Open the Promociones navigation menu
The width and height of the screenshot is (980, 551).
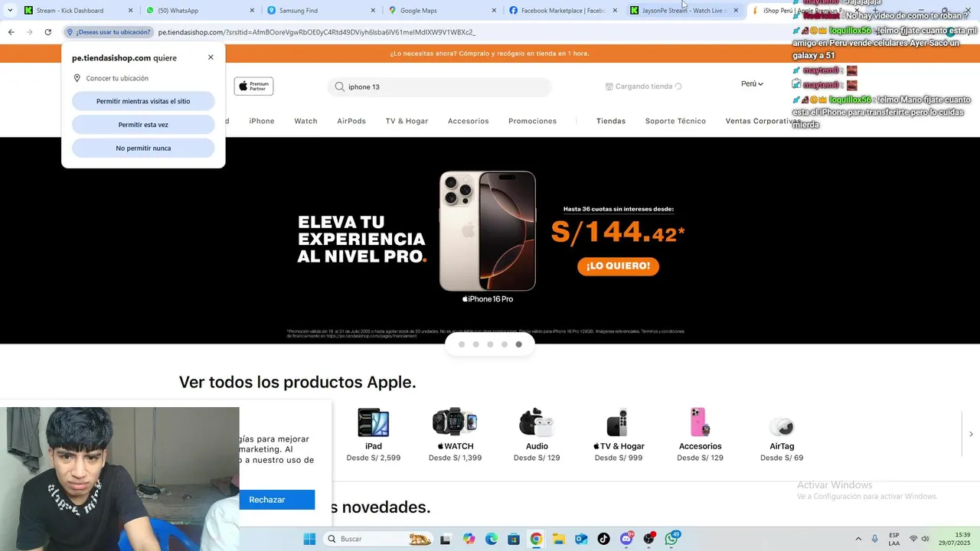[532, 121]
